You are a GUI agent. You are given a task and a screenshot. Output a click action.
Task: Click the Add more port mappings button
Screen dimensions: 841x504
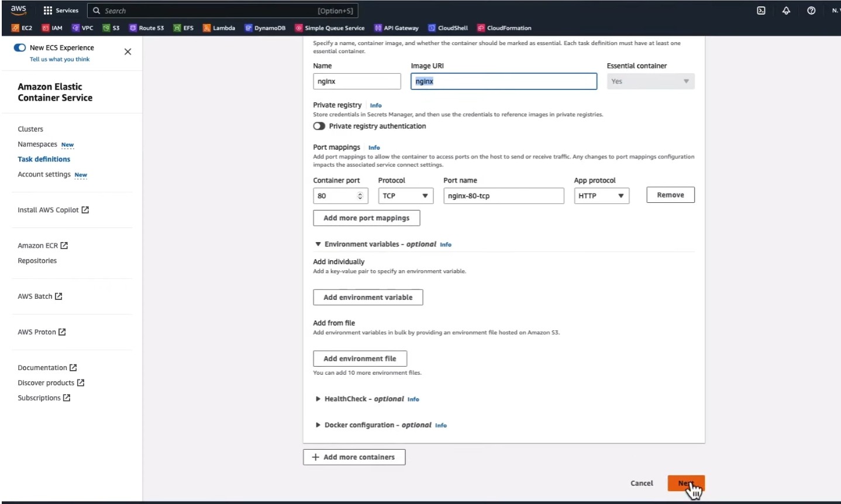point(367,218)
